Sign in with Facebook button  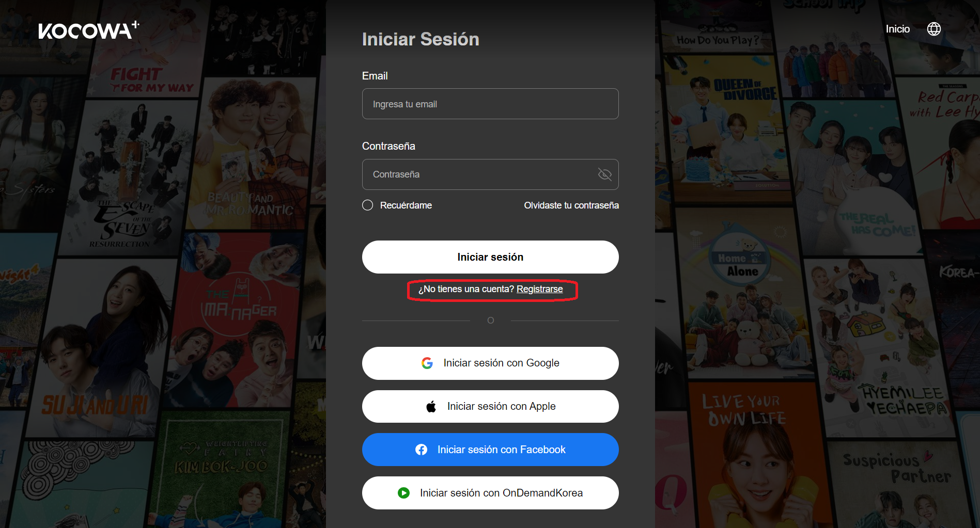(490, 450)
